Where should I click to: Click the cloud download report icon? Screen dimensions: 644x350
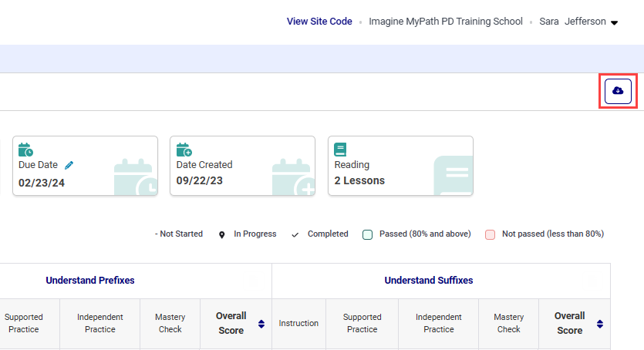pos(618,91)
